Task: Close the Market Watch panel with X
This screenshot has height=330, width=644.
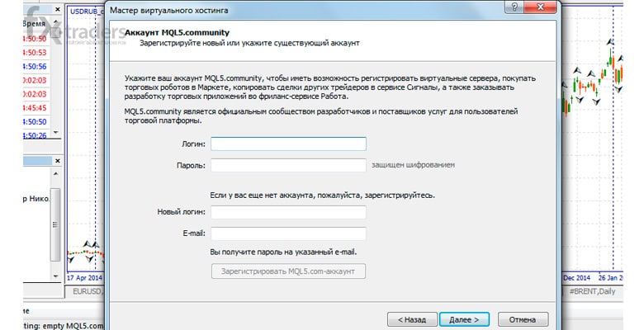Action: (58, 9)
